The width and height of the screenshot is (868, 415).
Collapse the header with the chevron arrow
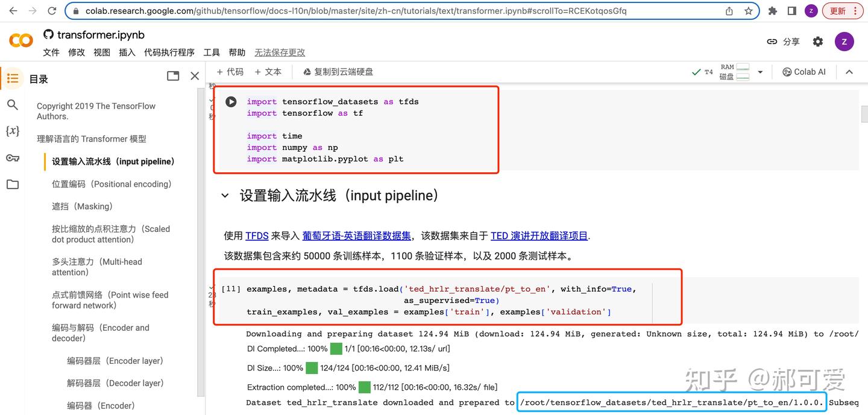point(849,72)
